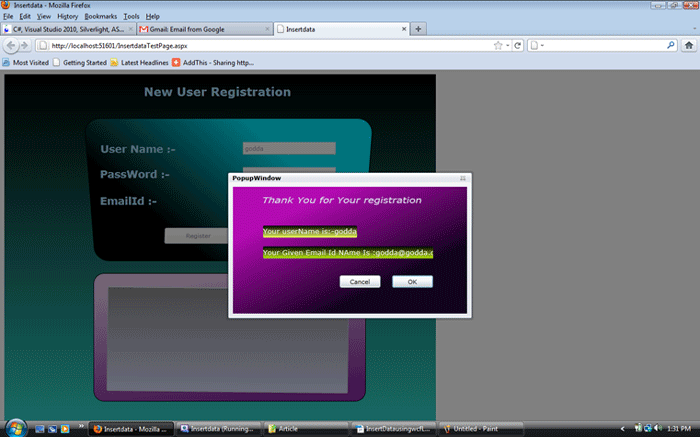Screen dimensions: 700x437
Task: Open the File menu
Action: [8, 17]
